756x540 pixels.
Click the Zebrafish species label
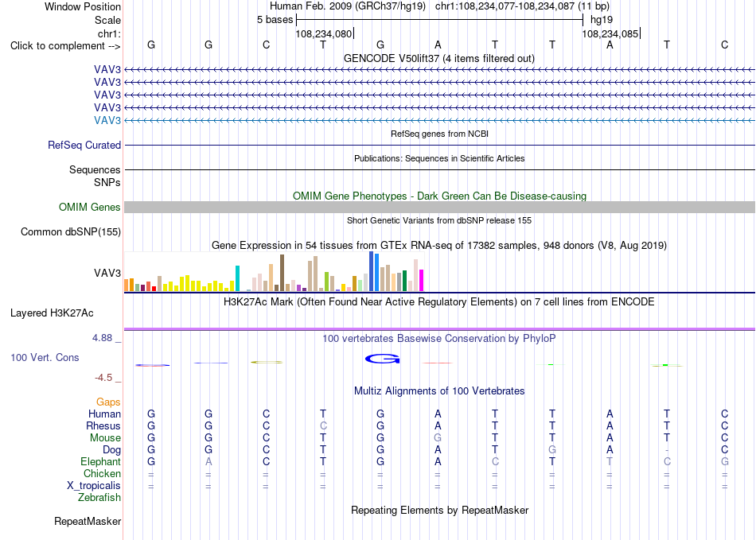(99, 497)
